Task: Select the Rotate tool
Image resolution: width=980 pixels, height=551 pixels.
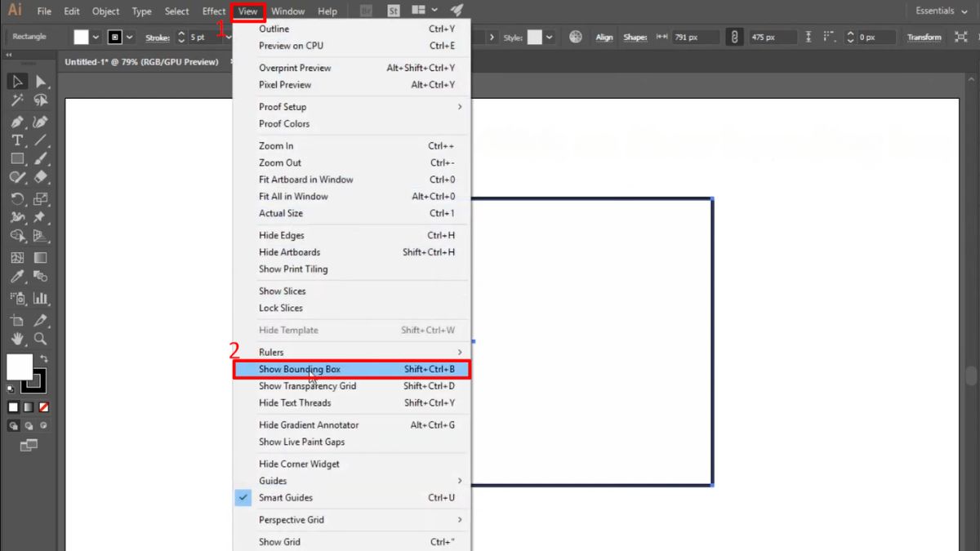Action: coord(17,198)
